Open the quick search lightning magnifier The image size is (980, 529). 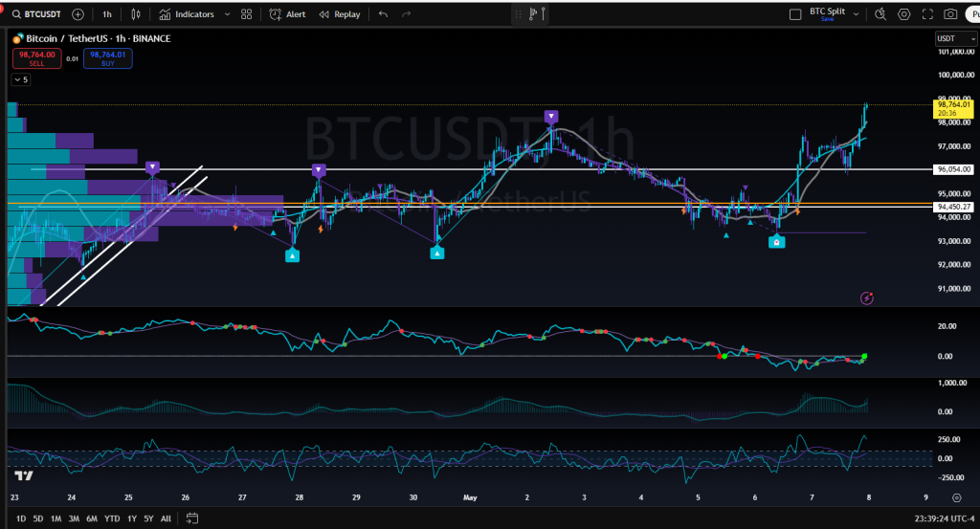click(880, 13)
